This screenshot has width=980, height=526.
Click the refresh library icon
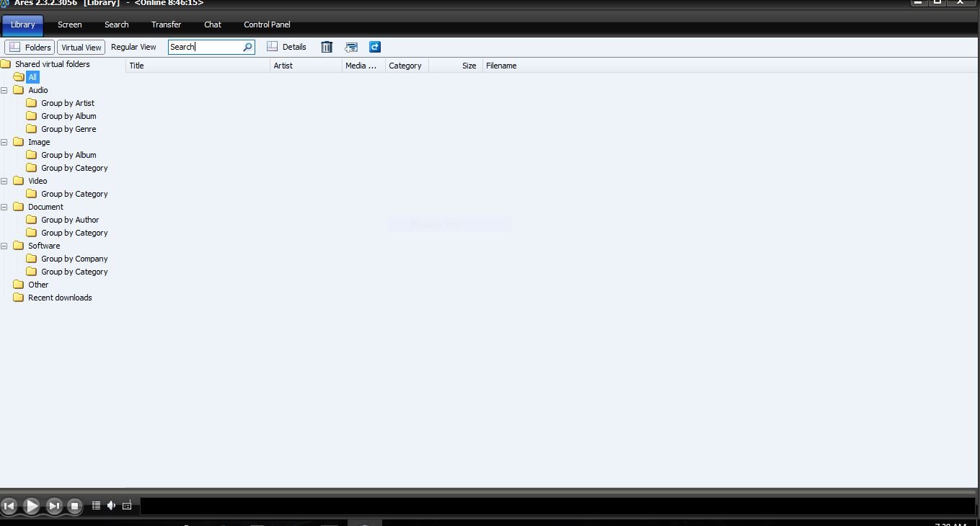tap(375, 47)
